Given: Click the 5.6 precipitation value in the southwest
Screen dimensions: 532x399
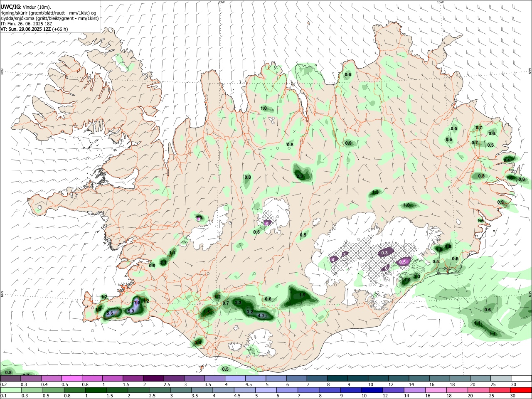Looking at the screenshot, I should pyautogui.click(x=110, y=313).
